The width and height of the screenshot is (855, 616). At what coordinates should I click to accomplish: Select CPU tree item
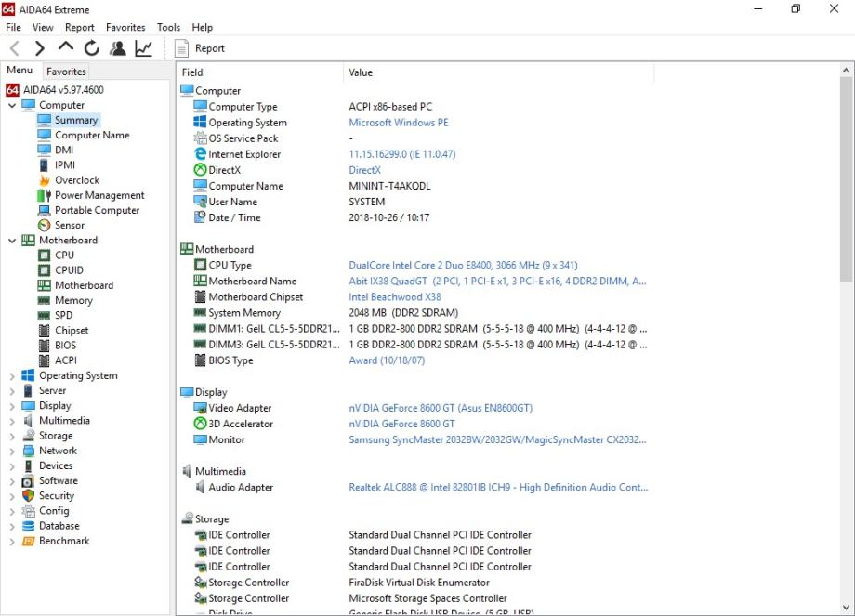click(64, 256)
